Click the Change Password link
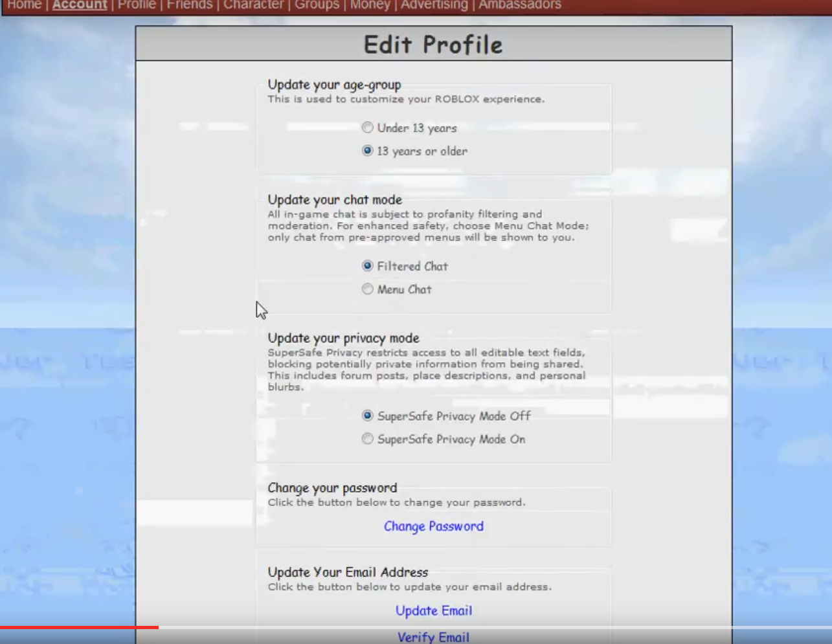The height and width of the screenshot is (644, 832). tap(434, 526)
